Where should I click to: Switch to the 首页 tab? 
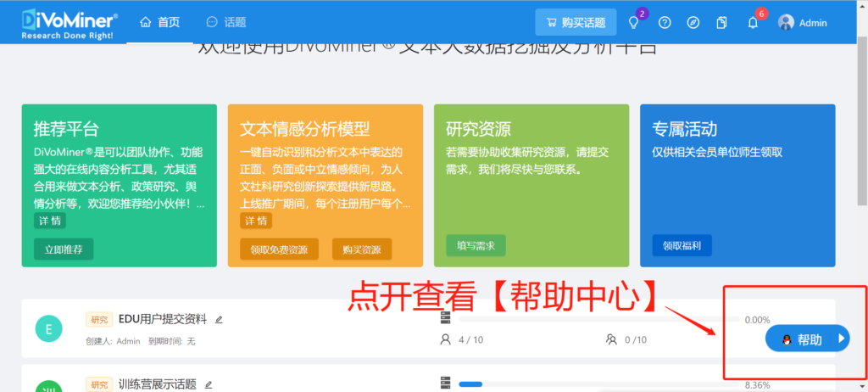click(159, 22)
